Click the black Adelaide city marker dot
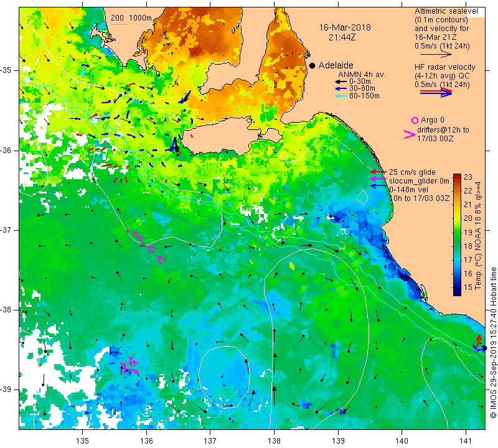Screen dimensions: 498x448 [x=312, y=65]
